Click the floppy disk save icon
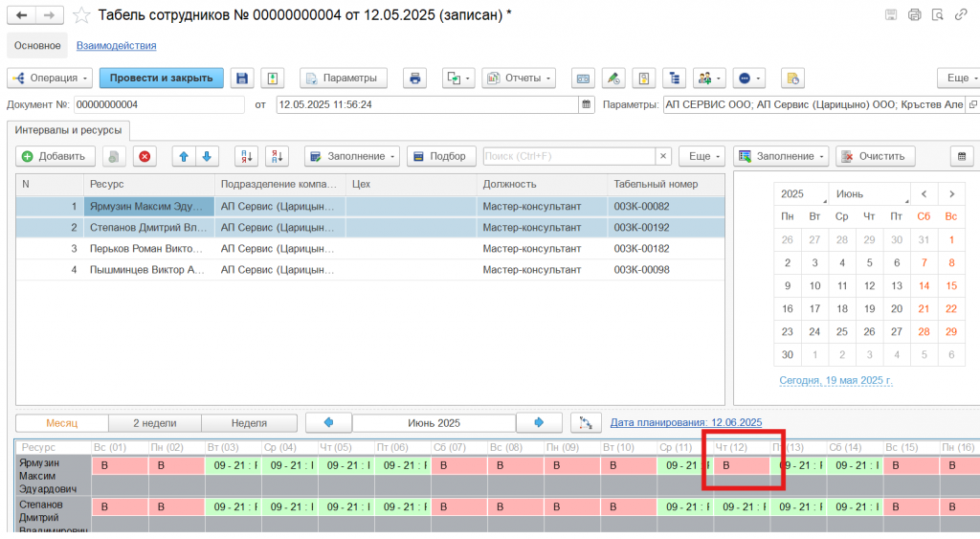This screenshot has width=980, height=539. coord(242,78)
